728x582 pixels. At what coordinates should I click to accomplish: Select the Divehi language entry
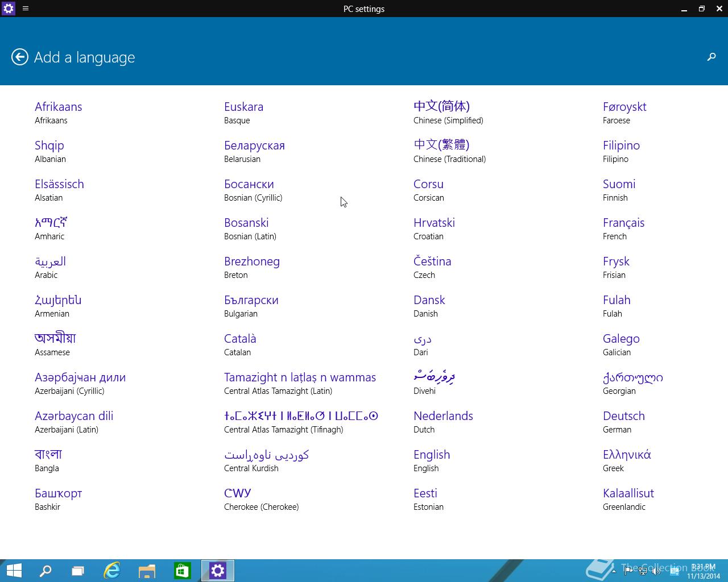pos(434,383)
